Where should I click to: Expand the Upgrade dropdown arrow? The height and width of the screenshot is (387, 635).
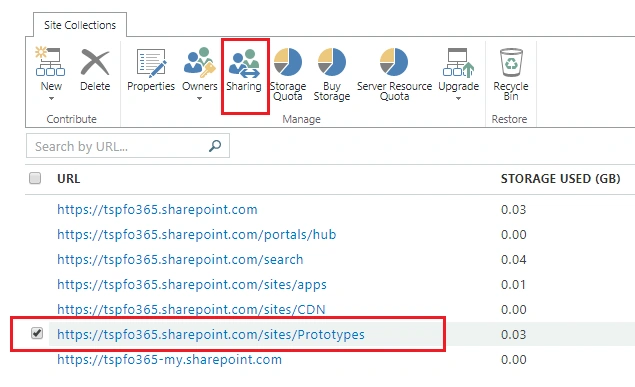458,98
